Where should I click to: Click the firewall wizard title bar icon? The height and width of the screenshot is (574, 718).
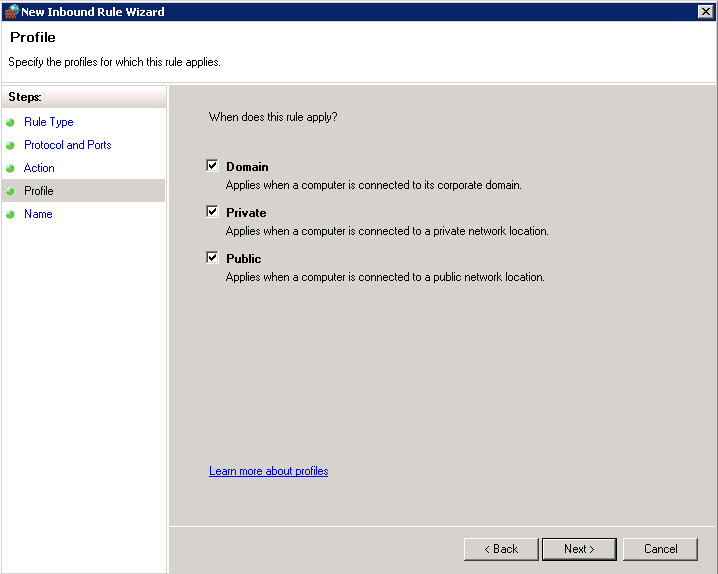[12, 12]
